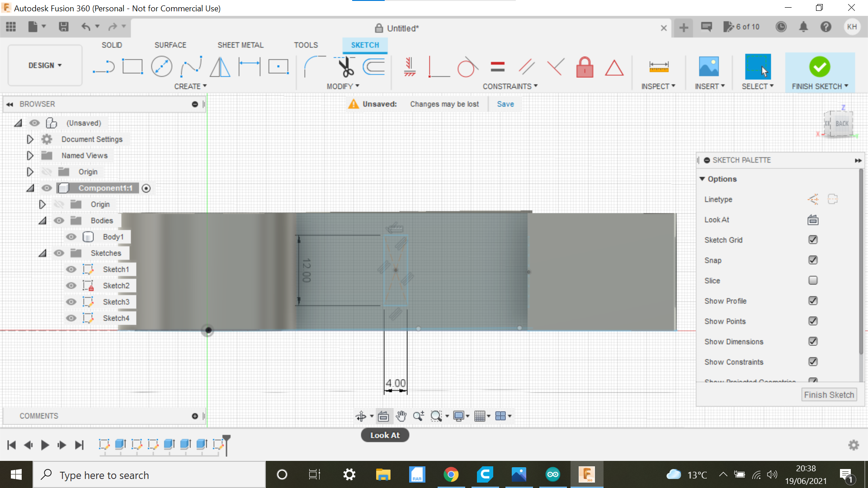Click the Insert image icon
Screen dimensions: 868x488
pos(709,67)
